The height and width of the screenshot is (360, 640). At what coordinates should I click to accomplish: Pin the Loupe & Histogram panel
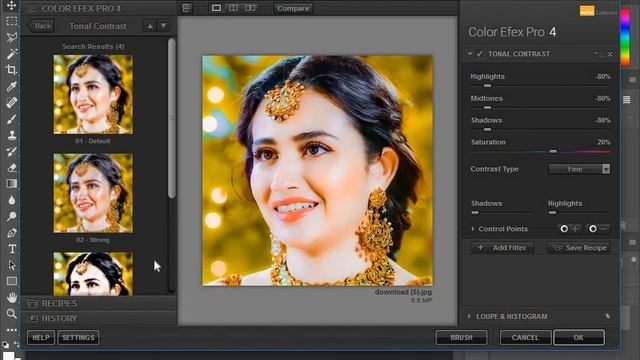607,316
